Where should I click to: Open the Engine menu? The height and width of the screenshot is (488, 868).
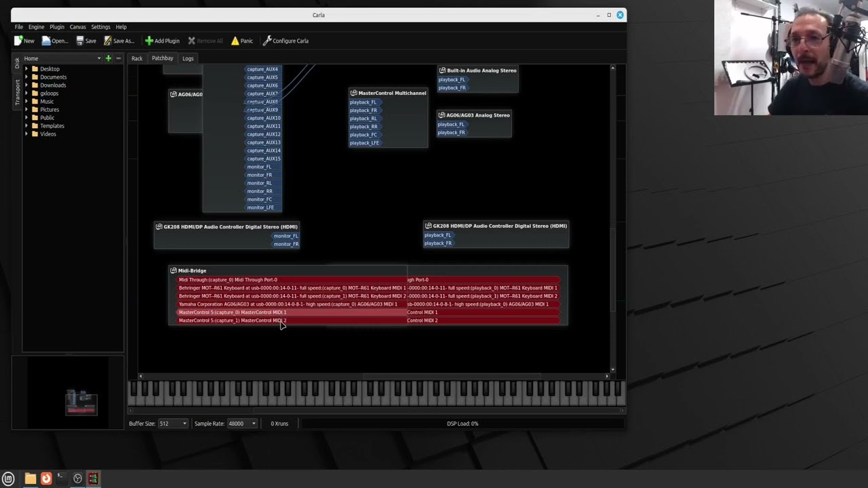[36, 27]
